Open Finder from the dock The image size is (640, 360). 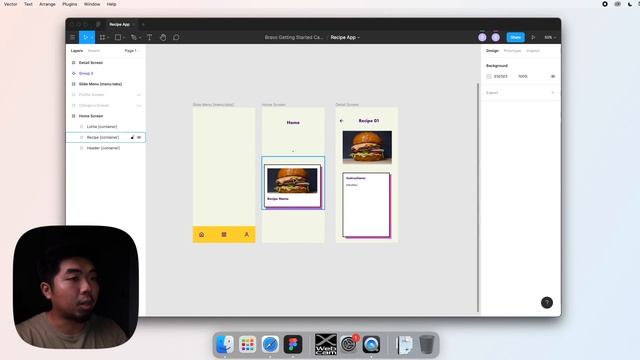click(x=224, y=344)
